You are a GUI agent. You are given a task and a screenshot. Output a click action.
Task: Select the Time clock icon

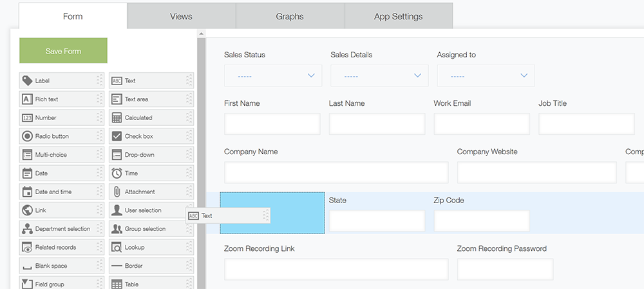(x=117, y=174)
